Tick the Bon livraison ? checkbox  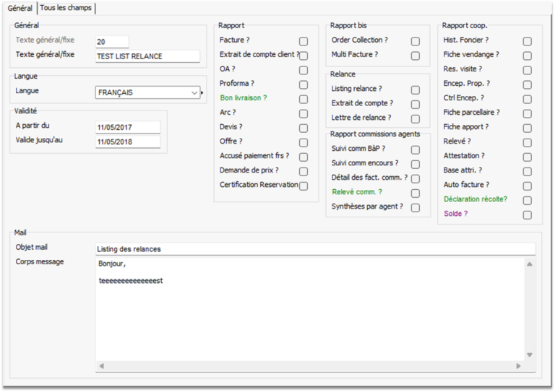(304, 99)
